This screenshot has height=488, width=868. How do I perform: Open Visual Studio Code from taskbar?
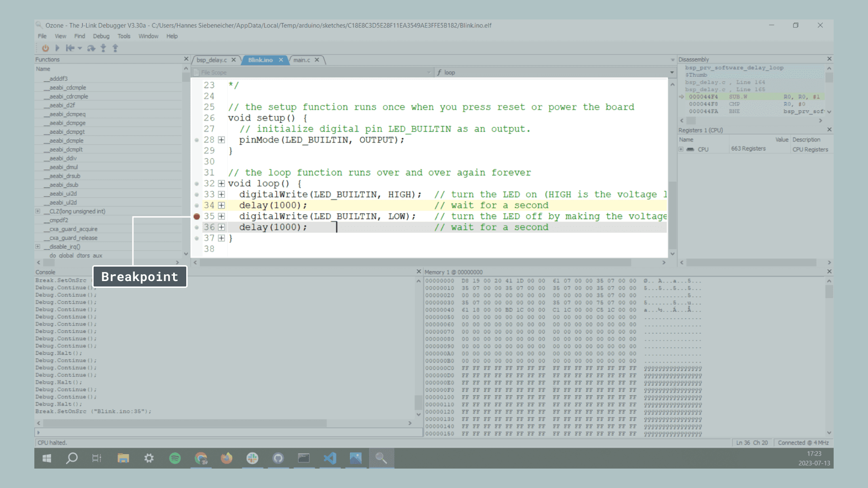(x=330, y=458)
